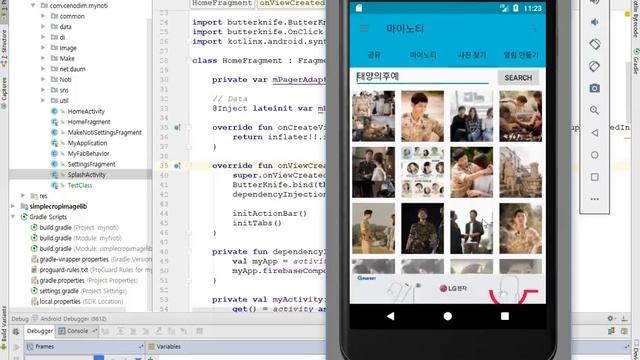Open SettingsFragment in project tree

(x=91, y=164)
